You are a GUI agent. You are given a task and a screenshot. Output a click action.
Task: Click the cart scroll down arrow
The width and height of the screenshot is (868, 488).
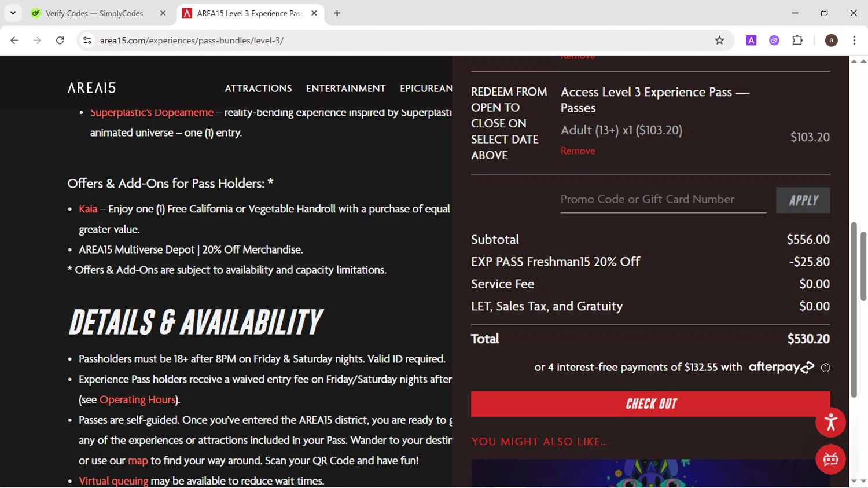tap(854, 481)
